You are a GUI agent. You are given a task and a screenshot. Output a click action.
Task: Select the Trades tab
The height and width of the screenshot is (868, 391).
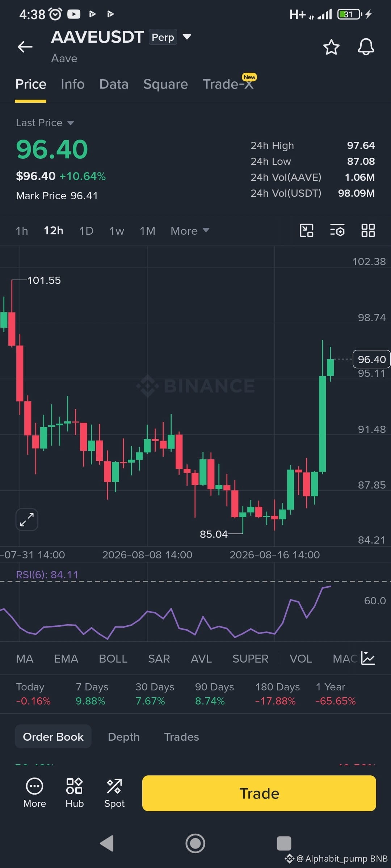[x=181, y=737]
